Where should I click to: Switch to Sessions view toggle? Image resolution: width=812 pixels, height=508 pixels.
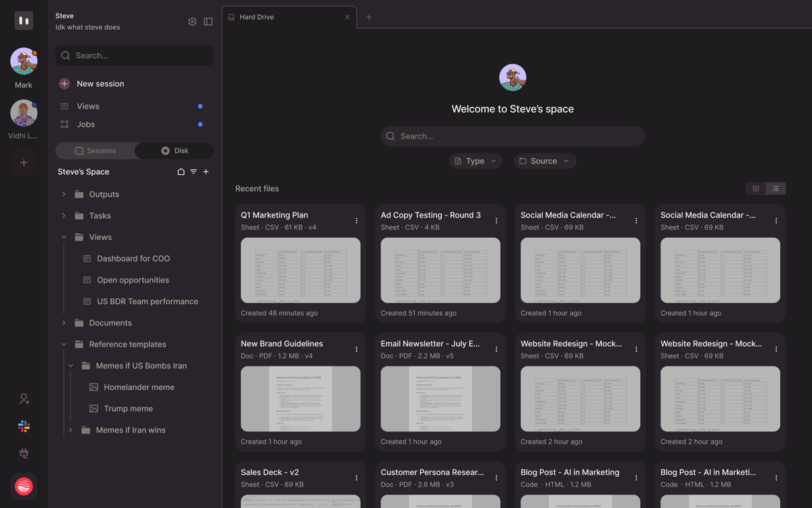pyautogui.click(x=95, y=150)
